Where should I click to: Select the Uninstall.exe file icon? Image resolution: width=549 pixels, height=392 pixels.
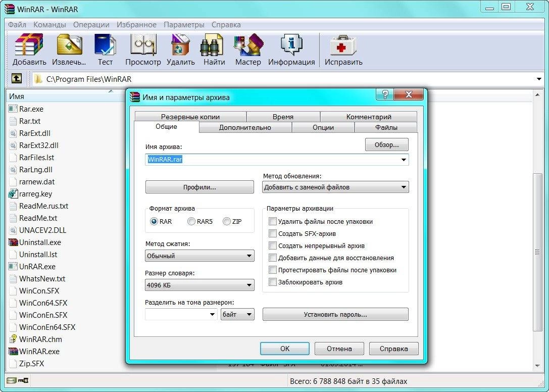pos(13,242)
